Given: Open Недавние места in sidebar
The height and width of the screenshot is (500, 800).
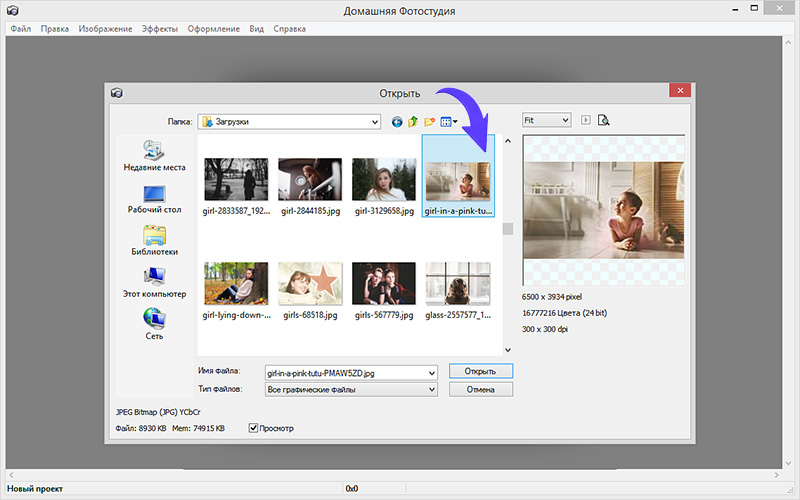Looking at the screenshot, I should point(154,156).
